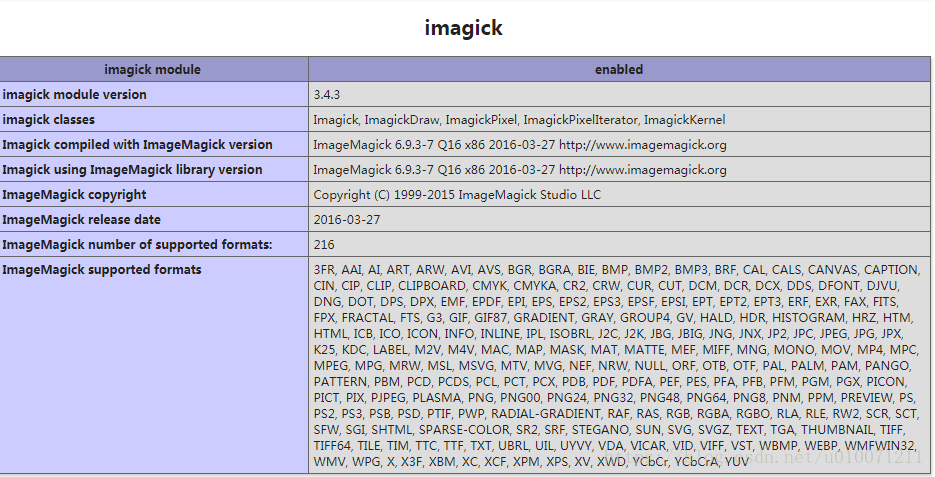This screenshot has height=477, width=935.
Task: Click the version value 3.4.3
Action: point(327,95)
